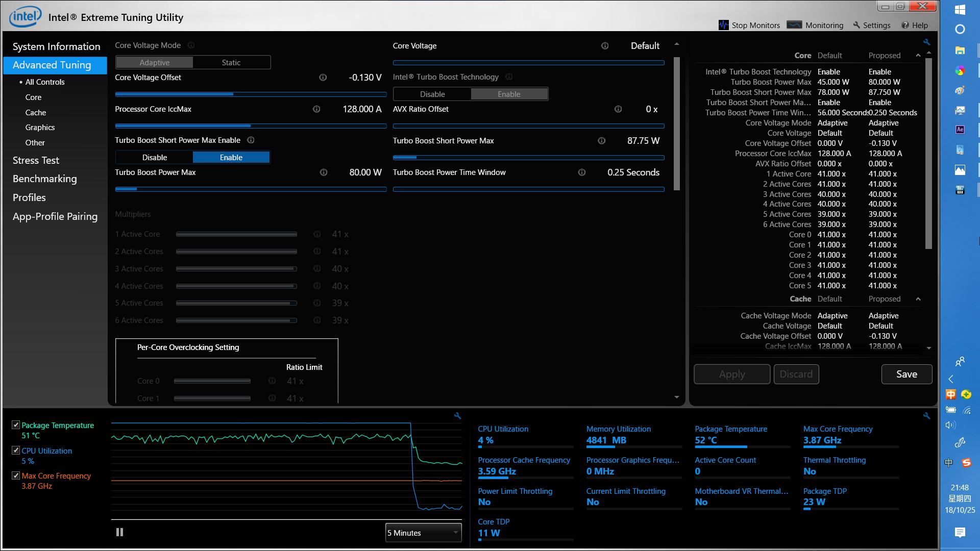Click the info icon beside Turbo Boost Power Time Window
The height and width of the screenshot is (551, 980).
click(581, 172)
